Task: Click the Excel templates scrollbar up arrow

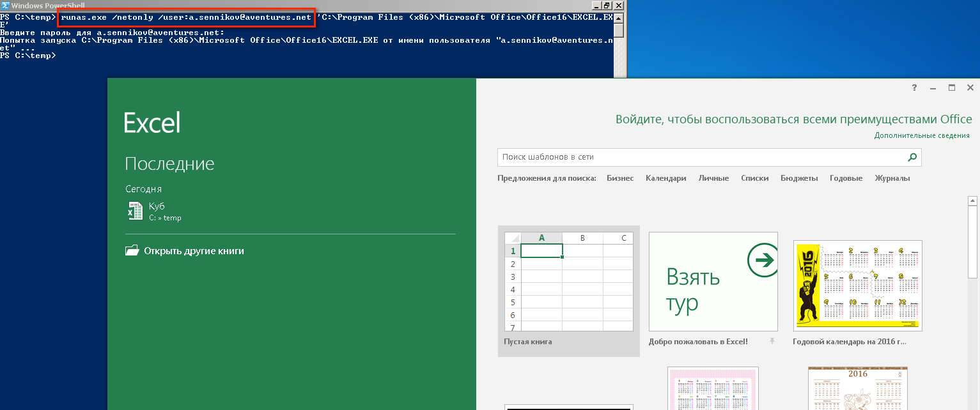Action: [x=973, y=201]
